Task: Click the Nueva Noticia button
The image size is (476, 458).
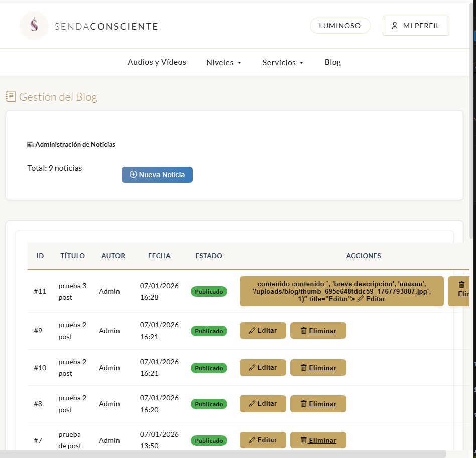Action: tap(157, 175)
